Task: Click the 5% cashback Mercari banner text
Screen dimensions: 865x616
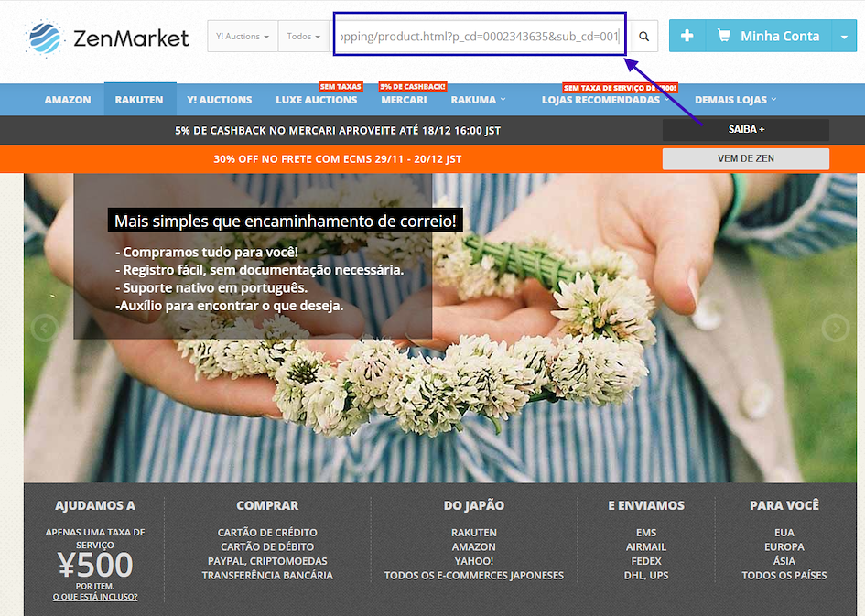Action: [338, 131]
